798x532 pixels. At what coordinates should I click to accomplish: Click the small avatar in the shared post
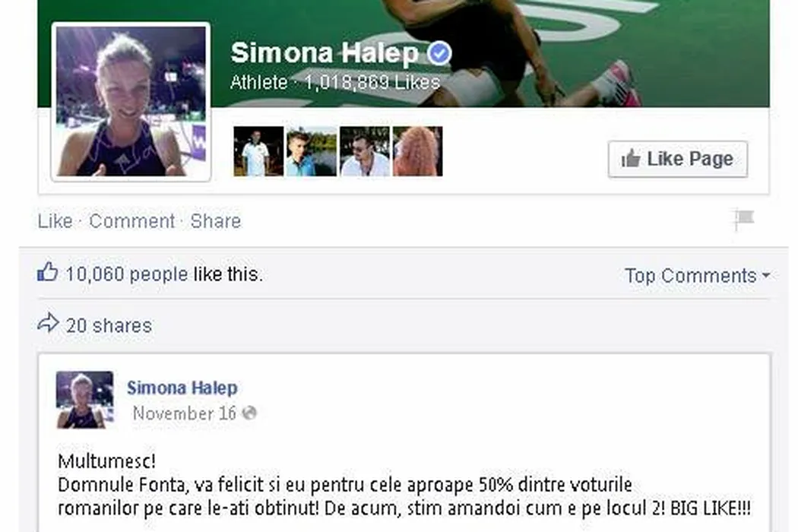84,400
